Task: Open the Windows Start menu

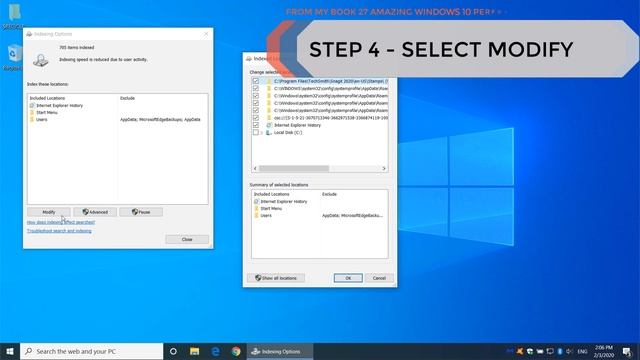Action: [10, 351]
